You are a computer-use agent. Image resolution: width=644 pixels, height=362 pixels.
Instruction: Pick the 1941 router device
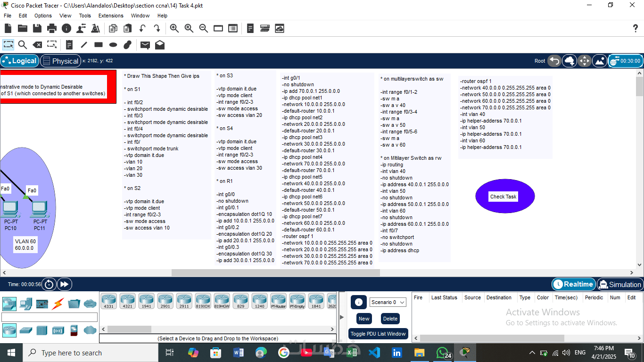[146, 301]
